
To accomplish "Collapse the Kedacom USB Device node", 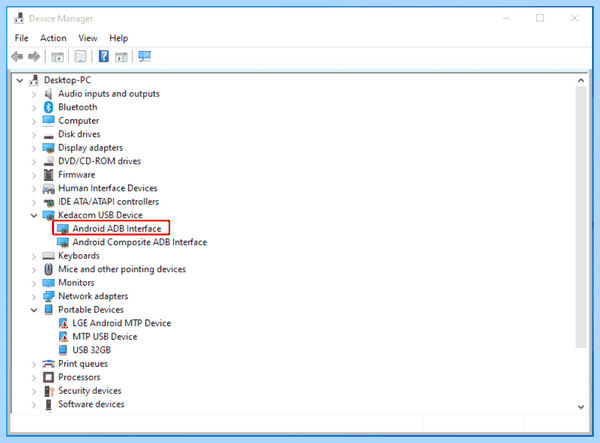I will (x=34, y=215).
